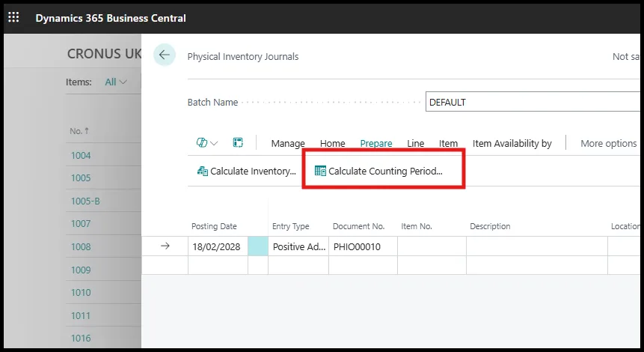Click the empty Description cell in first row
Image resolution: width=644 pixels, height=352 pixels.
(537, 246)
